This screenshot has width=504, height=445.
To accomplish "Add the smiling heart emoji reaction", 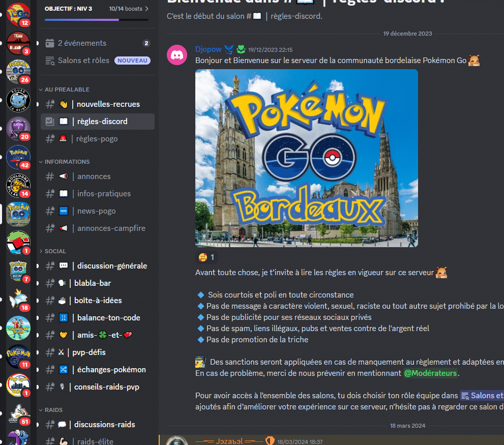I will pyautogui.click(x=206, y=257).
